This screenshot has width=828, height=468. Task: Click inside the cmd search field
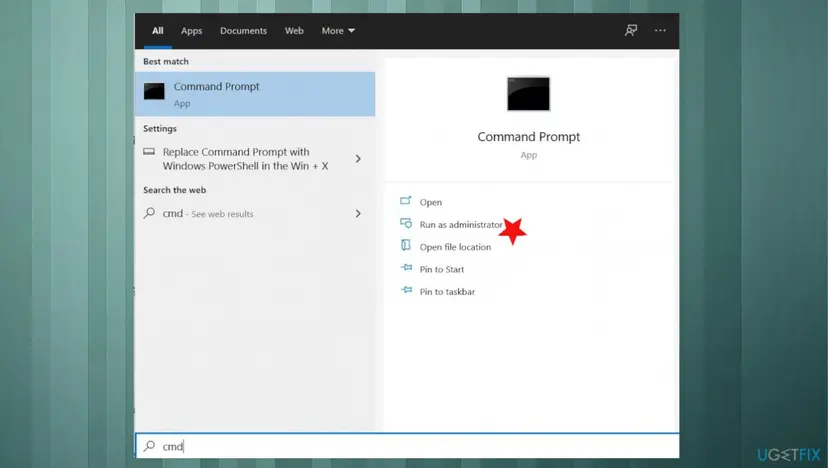(407, 446)
